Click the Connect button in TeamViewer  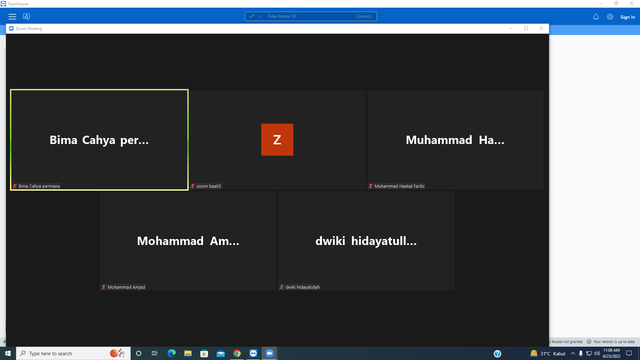[363, 16]
